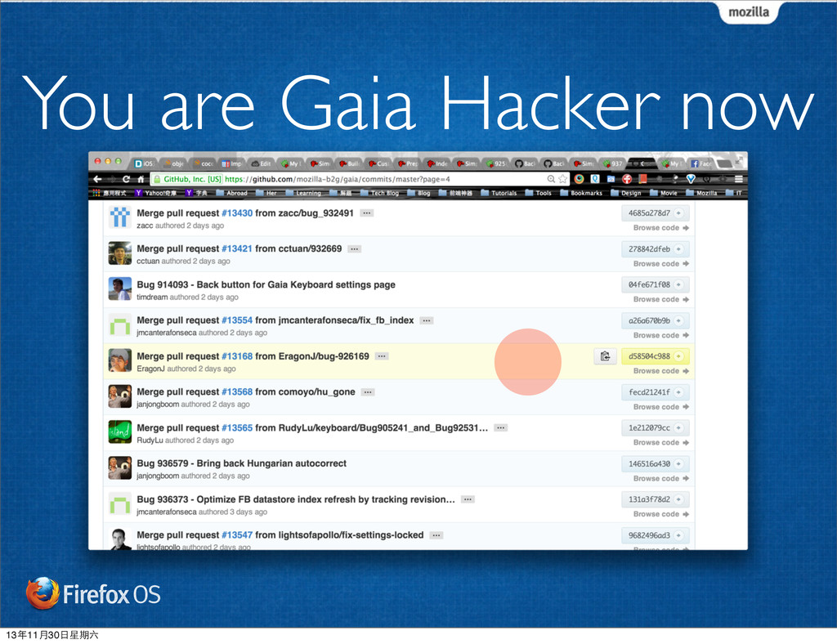837x644 pixels.
Task: Switch to the Prep browser tab
Action: coord(408,163)
